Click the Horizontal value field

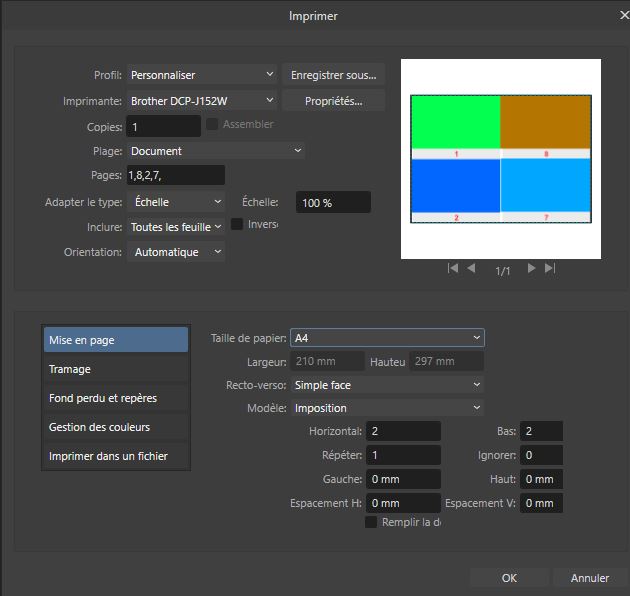(403, 431)
